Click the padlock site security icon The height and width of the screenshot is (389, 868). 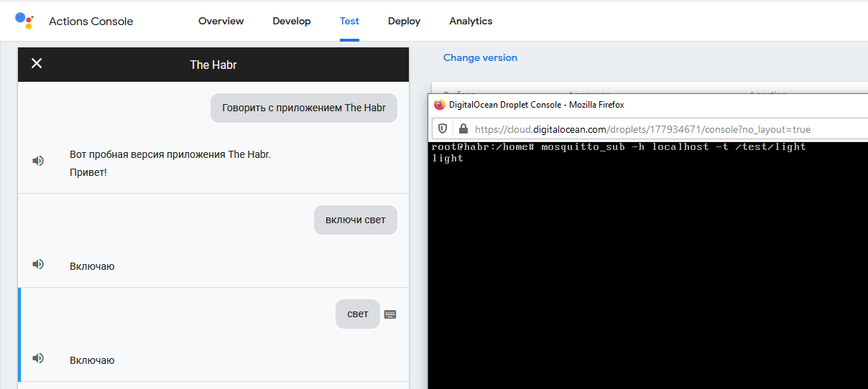(463, 129)
